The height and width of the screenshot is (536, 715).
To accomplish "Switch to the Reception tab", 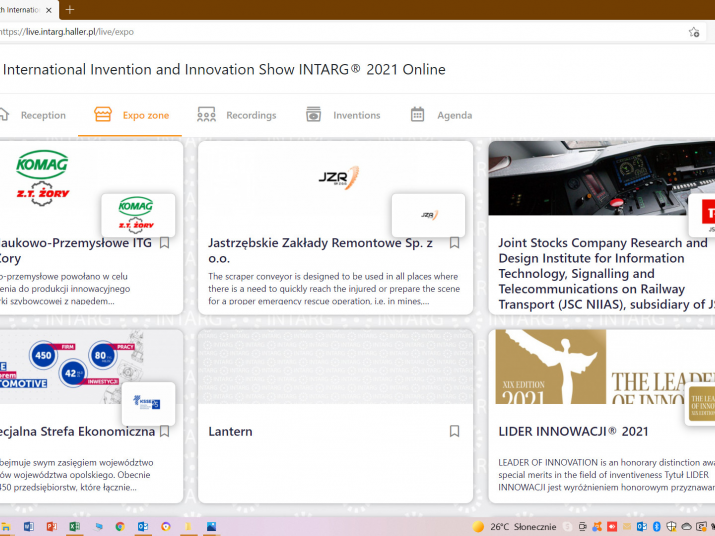I will (x=34, y=115).
